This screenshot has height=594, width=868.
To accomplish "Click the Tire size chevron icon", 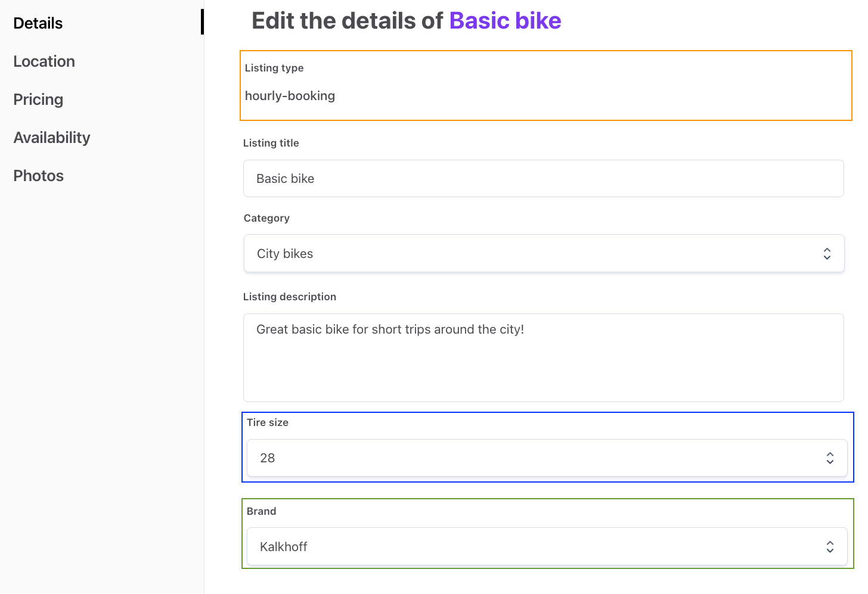I will pyautogui.click(x=830, y=458).
